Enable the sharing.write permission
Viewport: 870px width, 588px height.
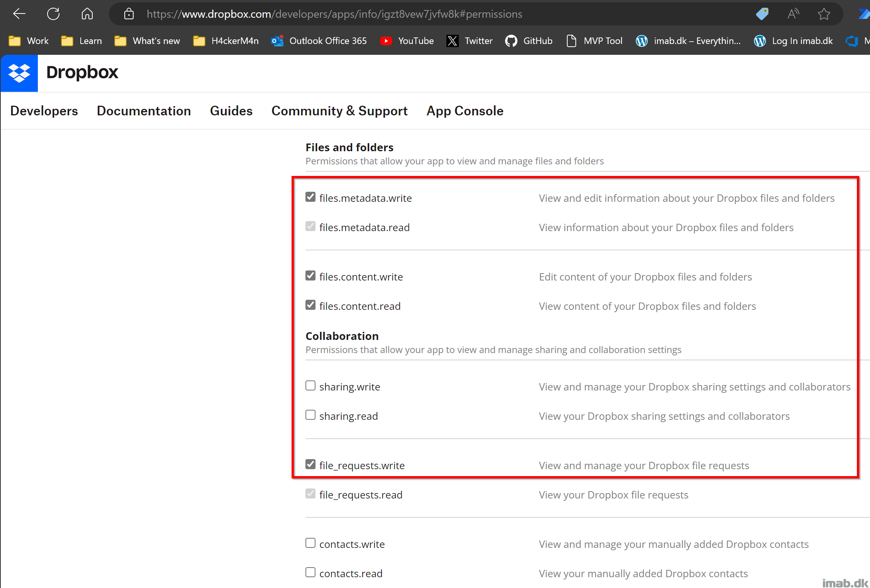click(x=310, y=385)
